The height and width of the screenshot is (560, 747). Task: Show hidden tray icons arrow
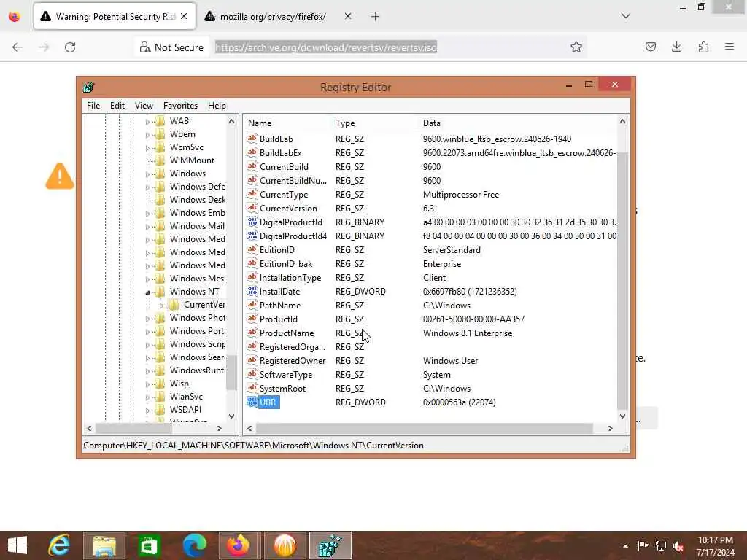[625, 546]
